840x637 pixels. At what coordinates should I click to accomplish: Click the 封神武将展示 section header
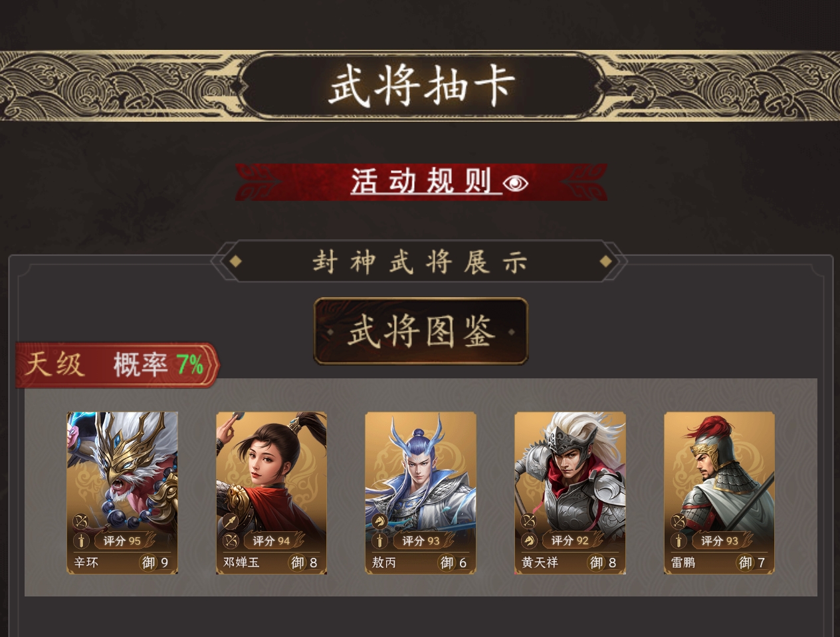[420, 261]
